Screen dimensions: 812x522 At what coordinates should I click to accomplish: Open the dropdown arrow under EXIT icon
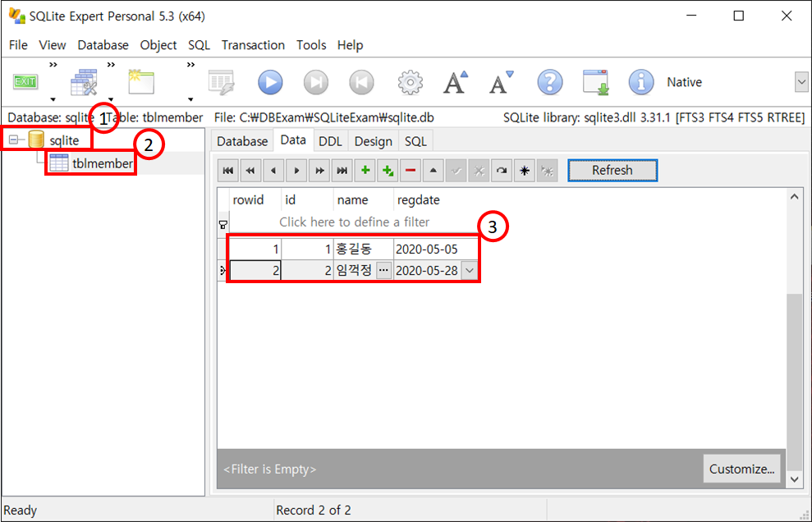(53, 99)
